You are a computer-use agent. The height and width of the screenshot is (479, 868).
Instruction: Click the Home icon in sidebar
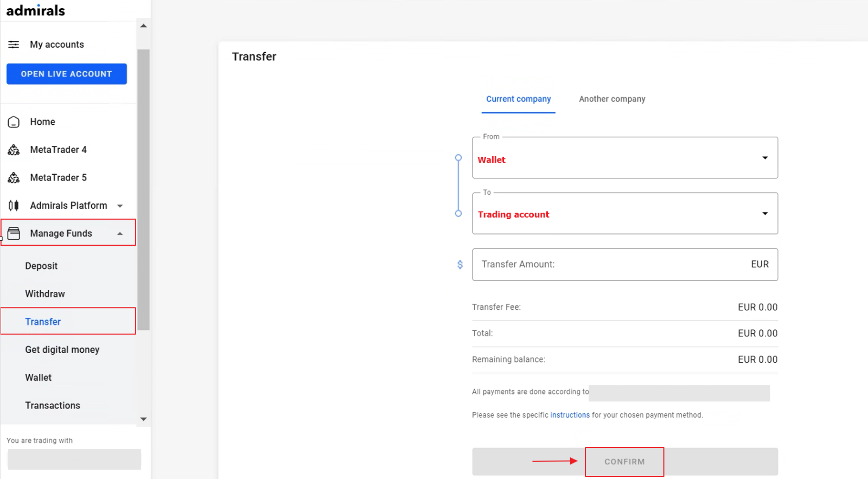pos(14,122)
